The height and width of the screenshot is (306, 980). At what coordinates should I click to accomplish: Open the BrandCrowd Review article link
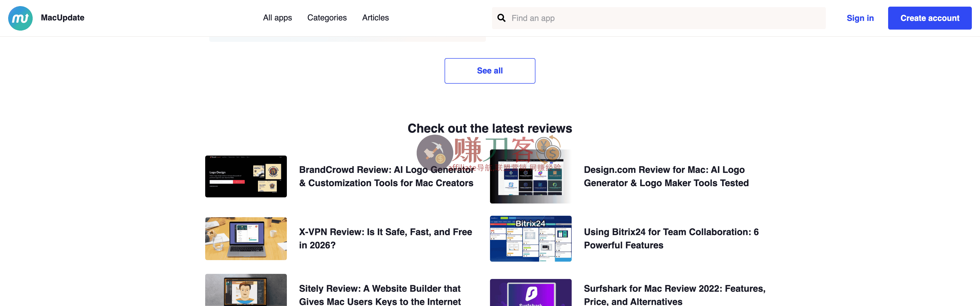[x=387, y=176]
